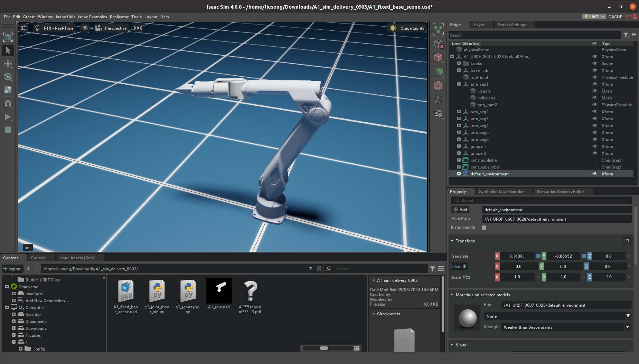
Task: Enable the Instanceable checkbox
Action: 484,228
